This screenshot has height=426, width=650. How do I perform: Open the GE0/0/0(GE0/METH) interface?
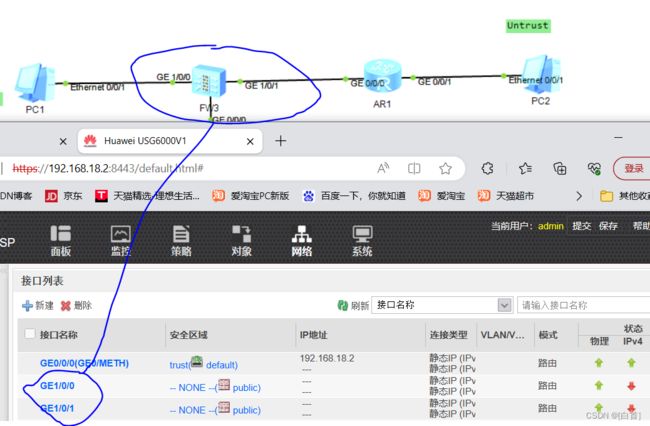[84, 363]
